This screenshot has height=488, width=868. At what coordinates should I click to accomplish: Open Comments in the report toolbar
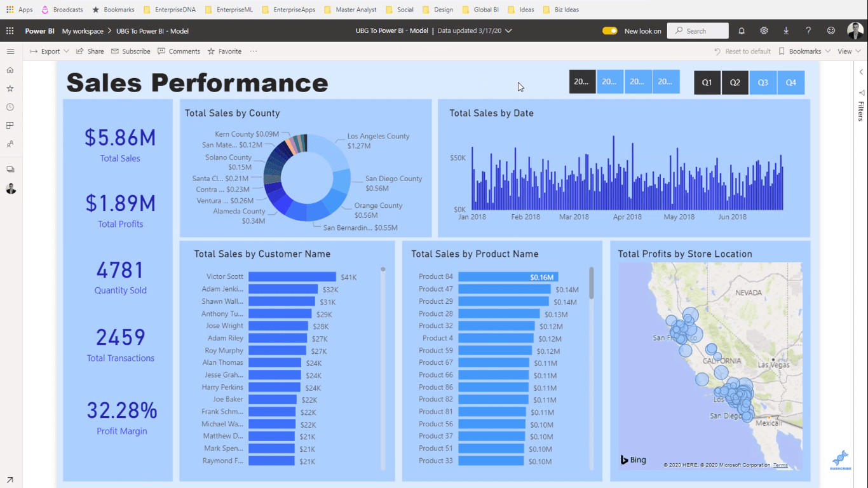tap(179, 51)
